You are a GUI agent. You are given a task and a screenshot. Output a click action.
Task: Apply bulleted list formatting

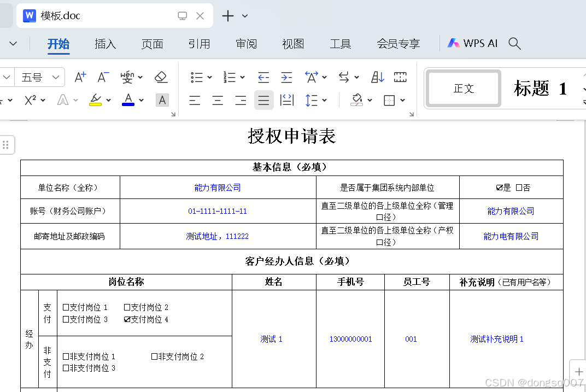pos(197,77)
